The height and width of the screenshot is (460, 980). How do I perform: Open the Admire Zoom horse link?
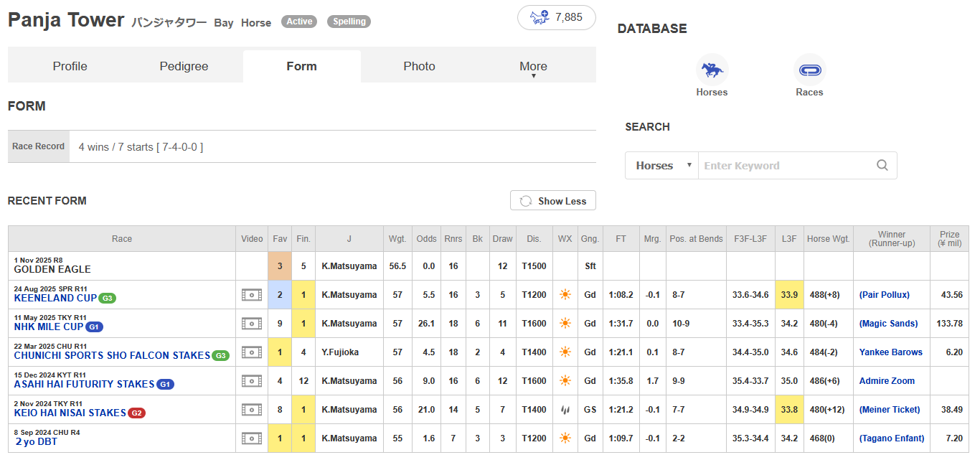[x=887, y=381]
